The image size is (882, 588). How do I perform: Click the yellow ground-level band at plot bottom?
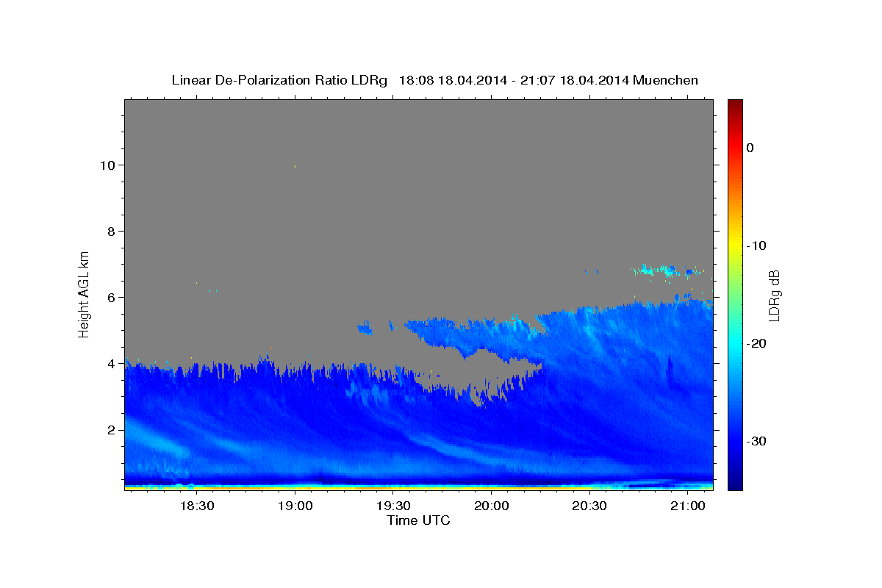pyautogui.click(x=419, y=487)
